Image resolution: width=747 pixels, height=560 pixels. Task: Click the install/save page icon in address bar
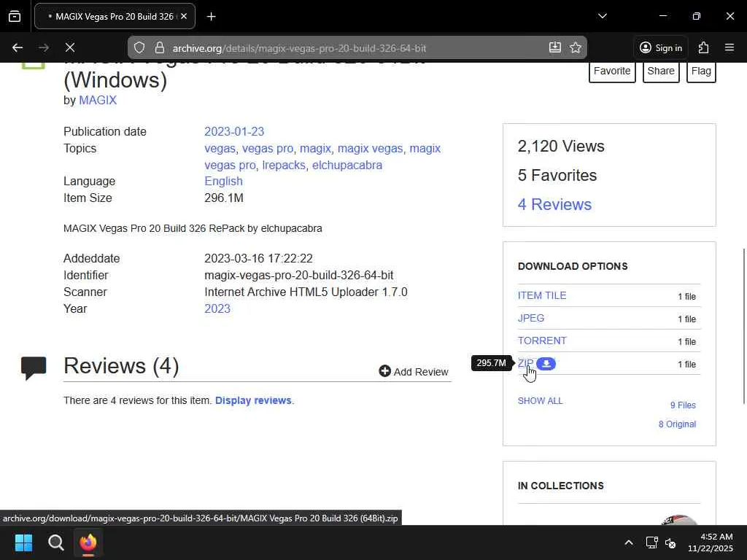555,47
